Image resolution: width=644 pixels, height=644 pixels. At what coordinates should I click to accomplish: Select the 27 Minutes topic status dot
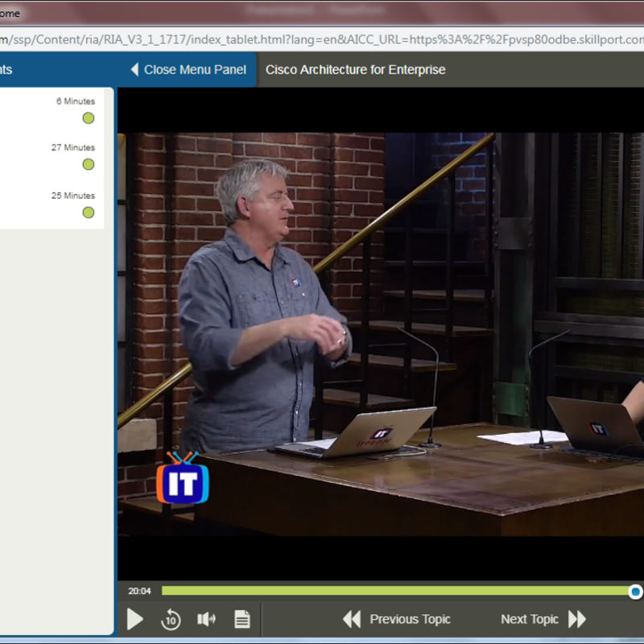(89, 164)
